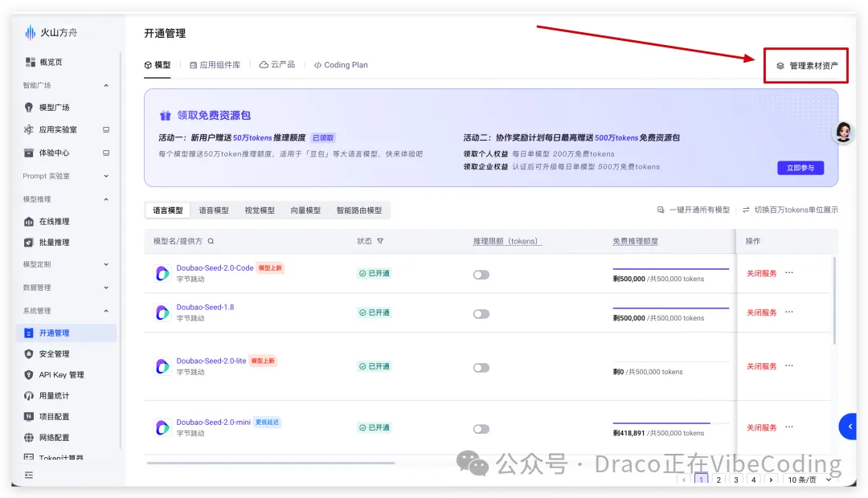Screen dimensions: 868x498
Task: Open 应用实验室 atom icon
Action: [x=29, y=129]
